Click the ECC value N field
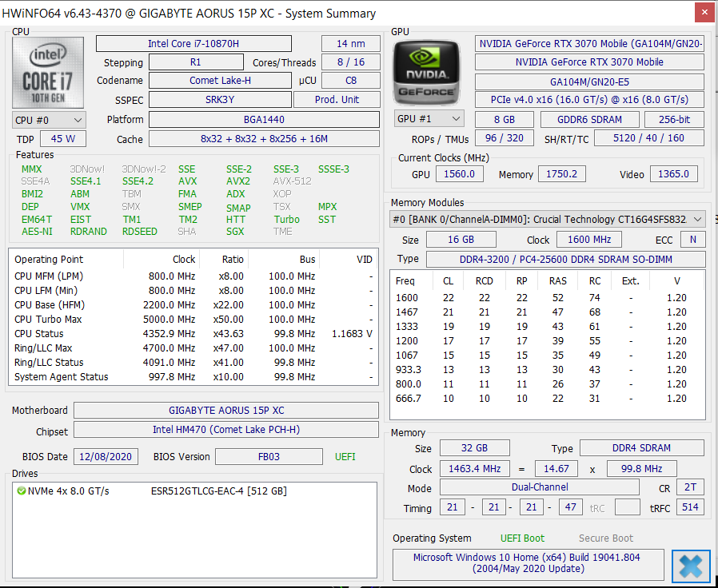The image size is (718, 588). click(x=693, y=240)
